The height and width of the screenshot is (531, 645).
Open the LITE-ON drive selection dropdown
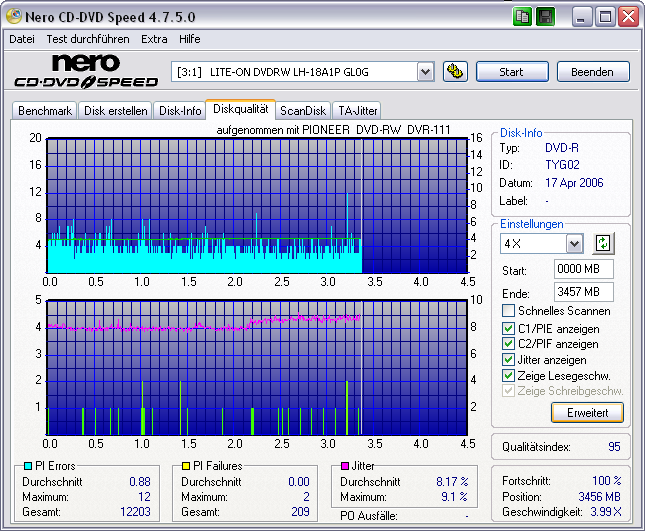(424, 71)
